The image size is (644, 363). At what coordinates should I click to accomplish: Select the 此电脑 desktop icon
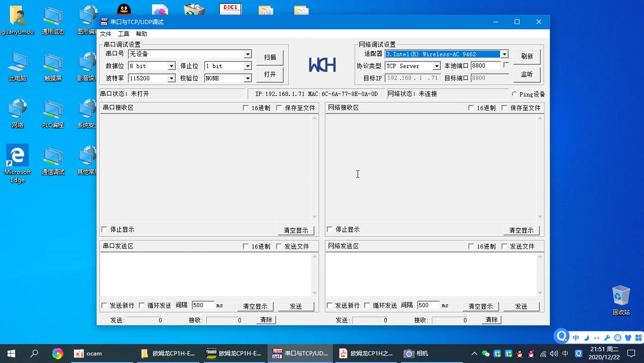[18, 67]
